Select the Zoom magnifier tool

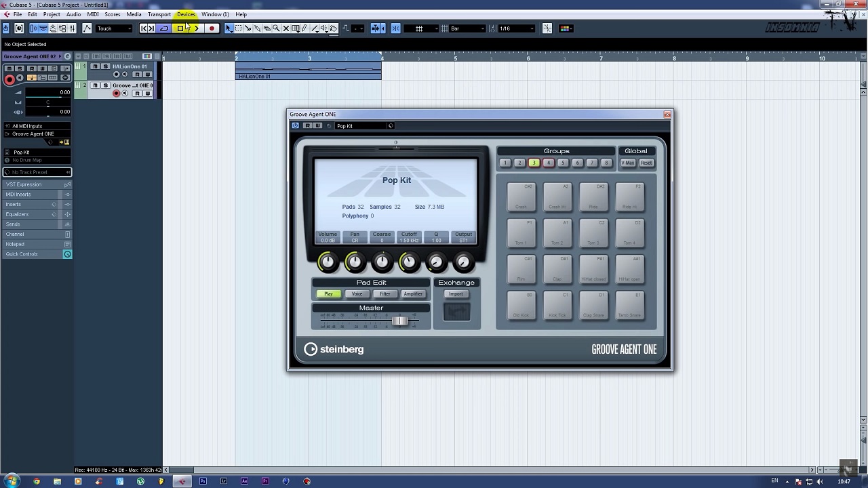pyautogui.click(x=276, y=28)
